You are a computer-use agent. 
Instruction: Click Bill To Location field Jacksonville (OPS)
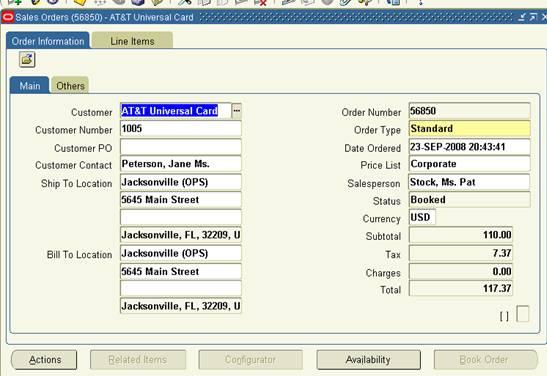181,253
